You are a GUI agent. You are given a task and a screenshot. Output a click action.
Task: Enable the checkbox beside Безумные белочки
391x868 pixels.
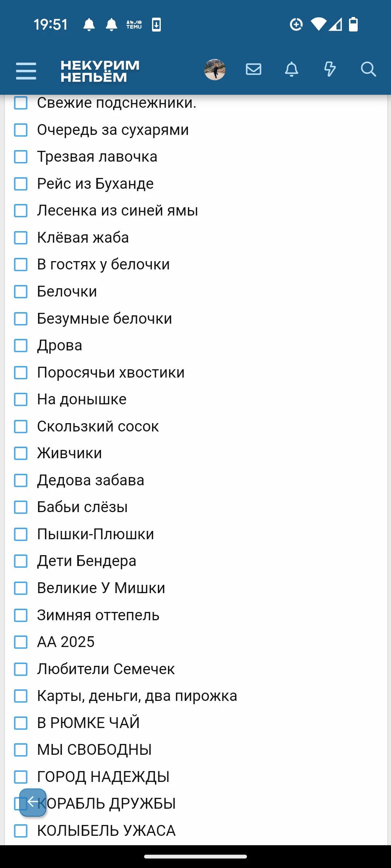21,319
